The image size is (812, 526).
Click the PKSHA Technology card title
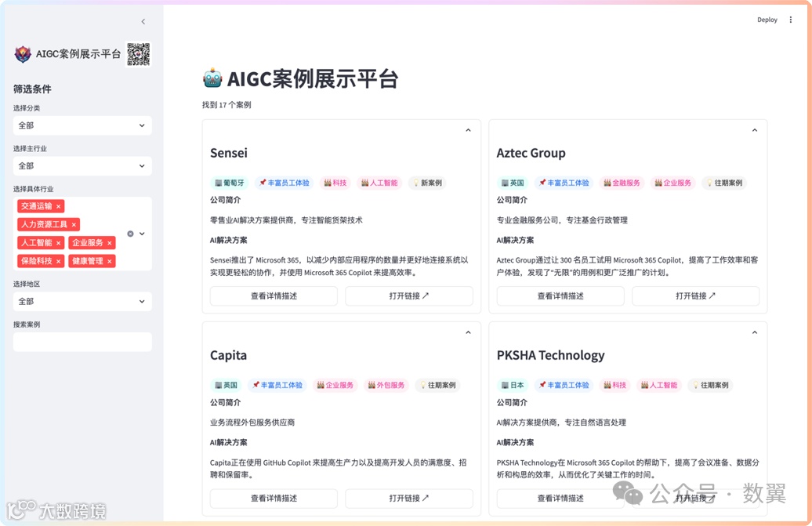tap(550, 356)
